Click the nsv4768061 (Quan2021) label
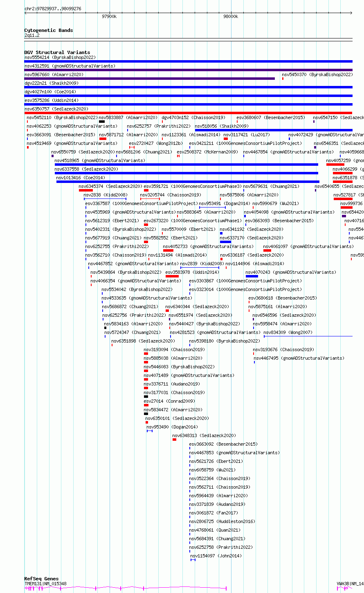 [x=215, y=530]
